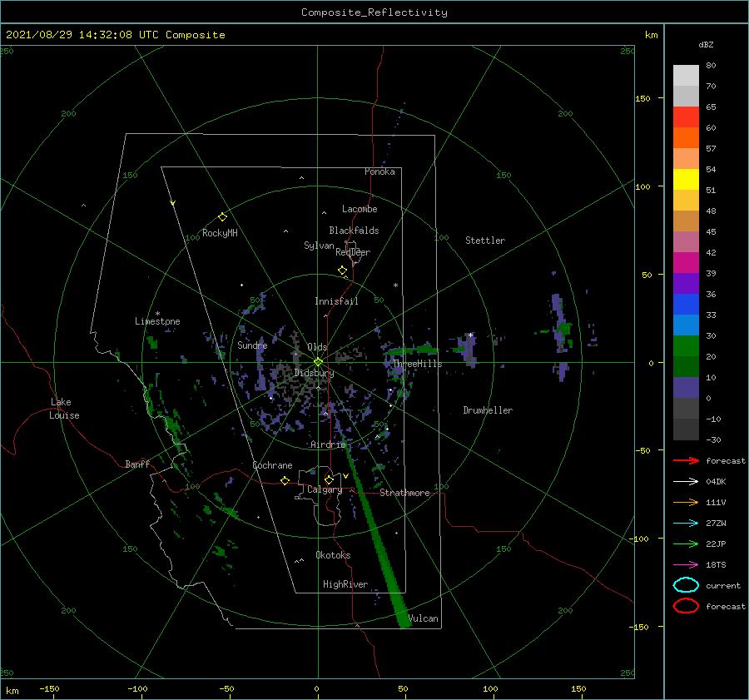Click the Blackfalds label

click(x=354, y=231)
